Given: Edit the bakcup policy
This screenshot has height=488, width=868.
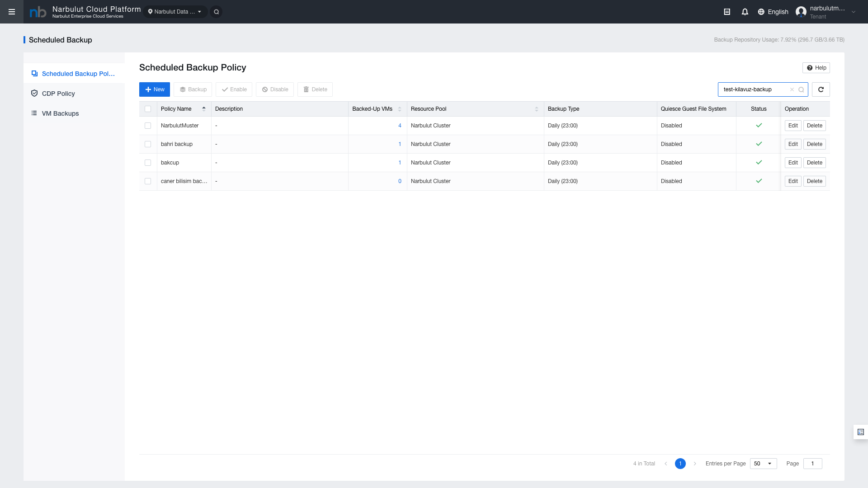Looking at the screenshot, I should tap(793, 163).
